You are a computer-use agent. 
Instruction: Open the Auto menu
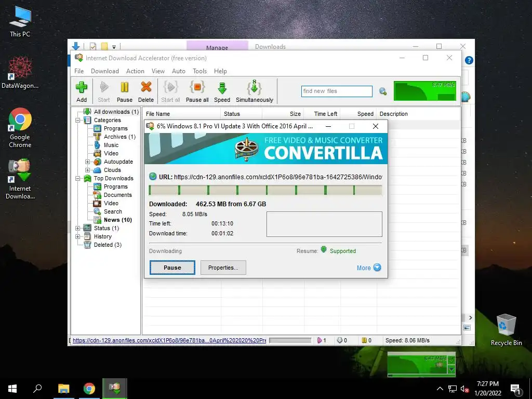pos(179,71)
